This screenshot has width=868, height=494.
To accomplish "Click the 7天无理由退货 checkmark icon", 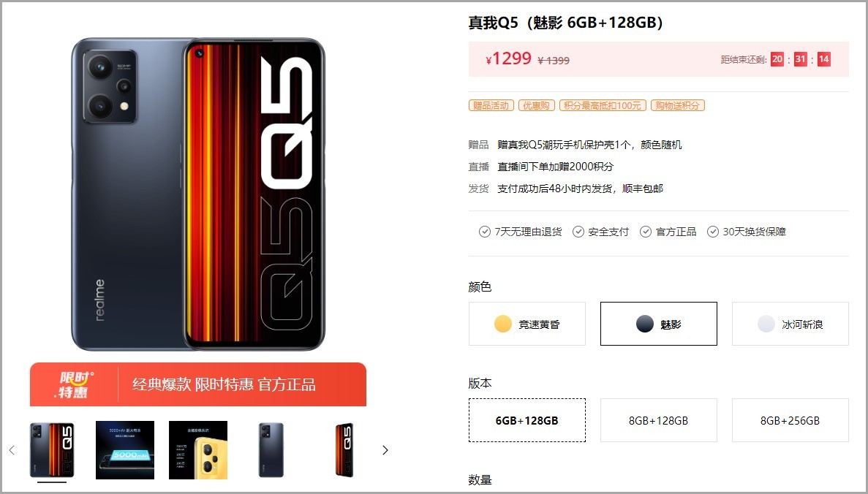I will (484, 232).
